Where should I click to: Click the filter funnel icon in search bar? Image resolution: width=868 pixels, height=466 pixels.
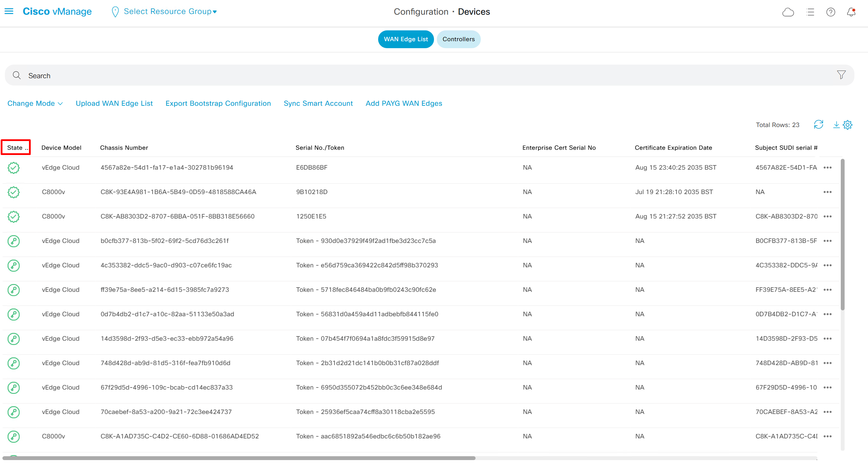841,75
